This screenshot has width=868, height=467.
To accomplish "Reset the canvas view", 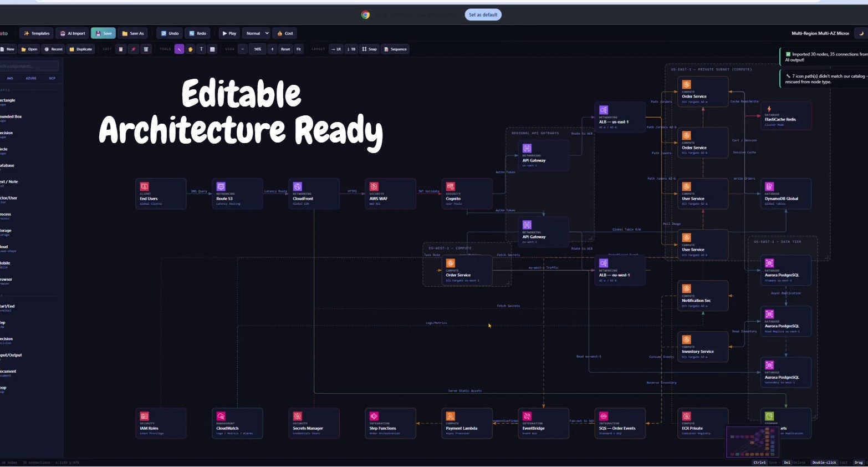I will click(285, 49).
